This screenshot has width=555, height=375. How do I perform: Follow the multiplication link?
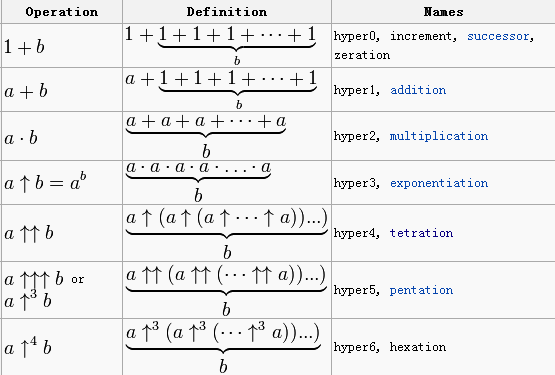pyautogui.click(x=439, y=136)
